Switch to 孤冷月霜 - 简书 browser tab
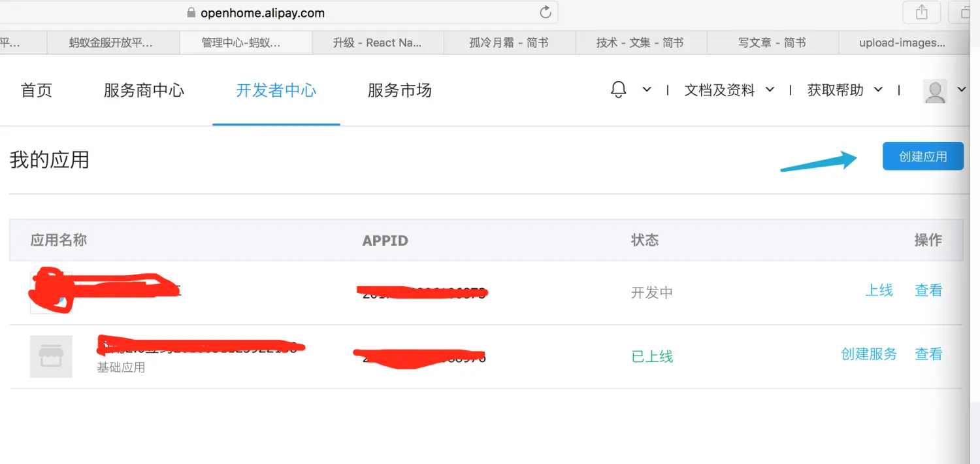Screen dimensions: 980x464 [509, 43]
